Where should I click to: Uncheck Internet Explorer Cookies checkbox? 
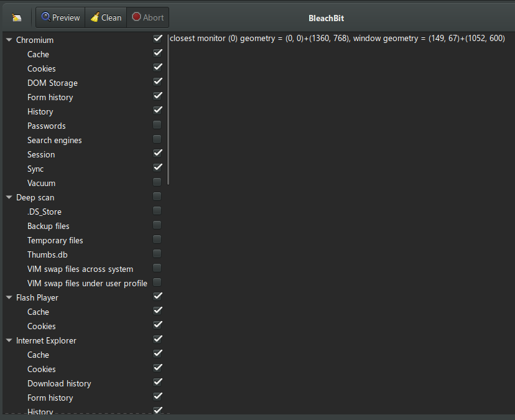coord(157,368)
